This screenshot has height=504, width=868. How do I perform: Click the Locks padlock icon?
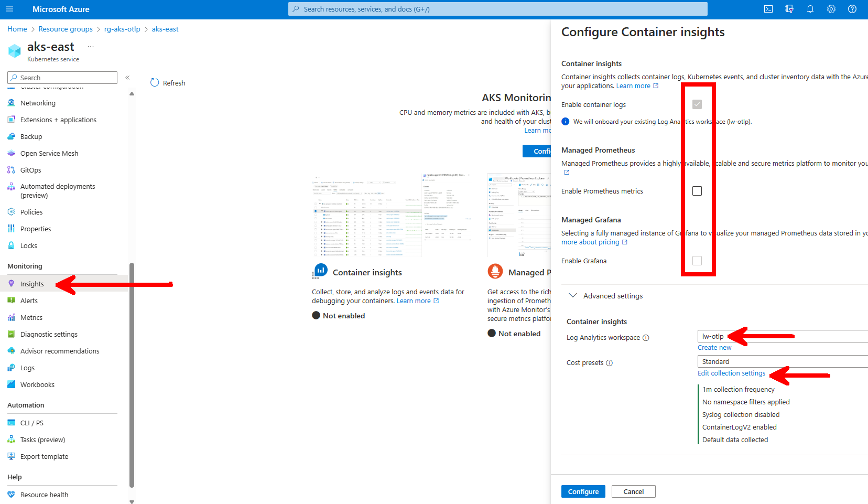tap(12, 245)
